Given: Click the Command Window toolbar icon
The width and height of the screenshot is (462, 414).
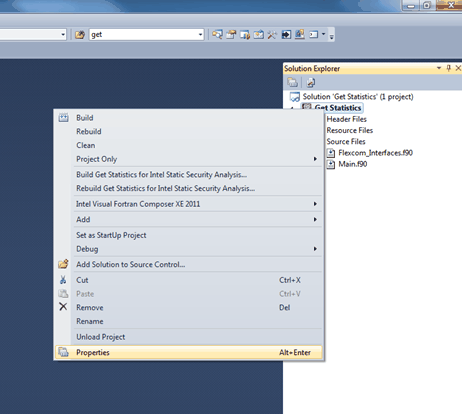Looking at the screenshot, I should (314, 34).
